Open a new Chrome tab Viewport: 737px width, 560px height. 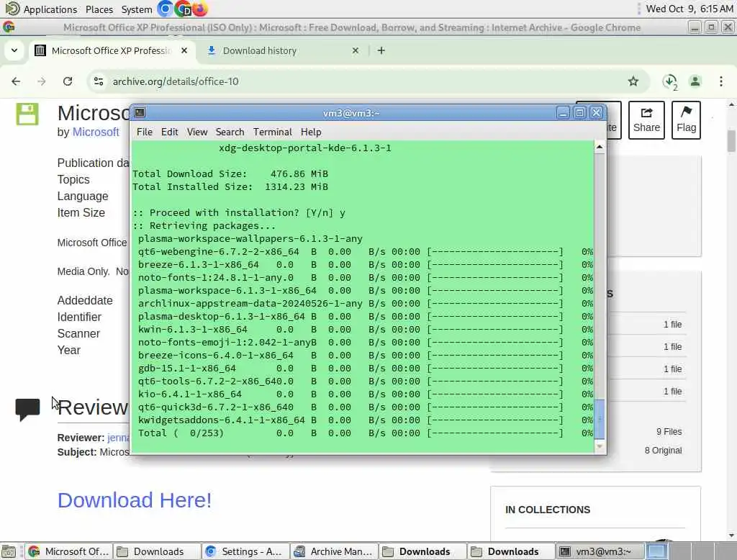pos(381,50)
